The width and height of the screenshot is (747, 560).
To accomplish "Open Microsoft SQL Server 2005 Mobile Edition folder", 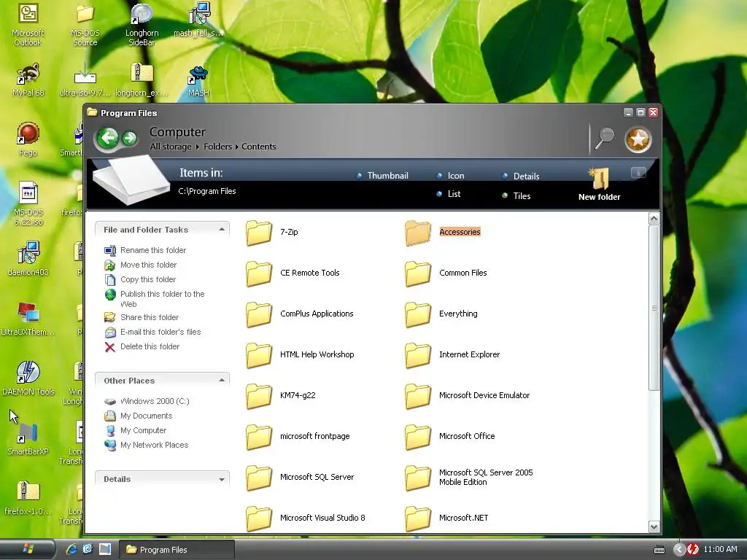I will [x=469, y=478].
